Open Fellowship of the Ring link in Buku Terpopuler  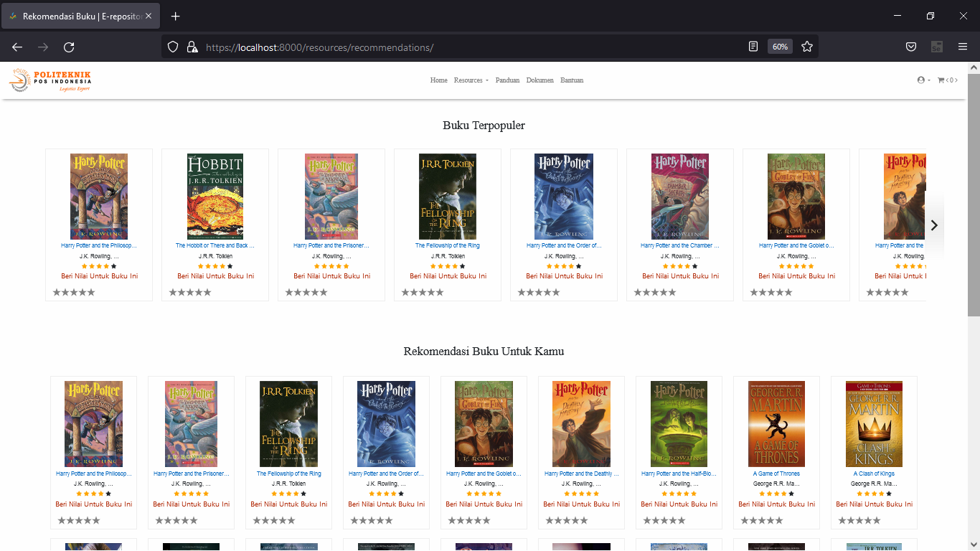(x=448, y=245)
